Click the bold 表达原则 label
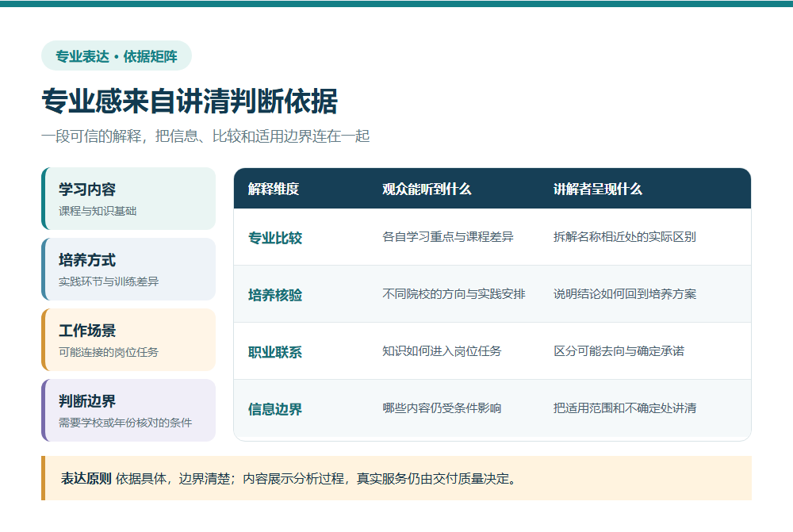This screenshot has height=532, width=793. 86,478
